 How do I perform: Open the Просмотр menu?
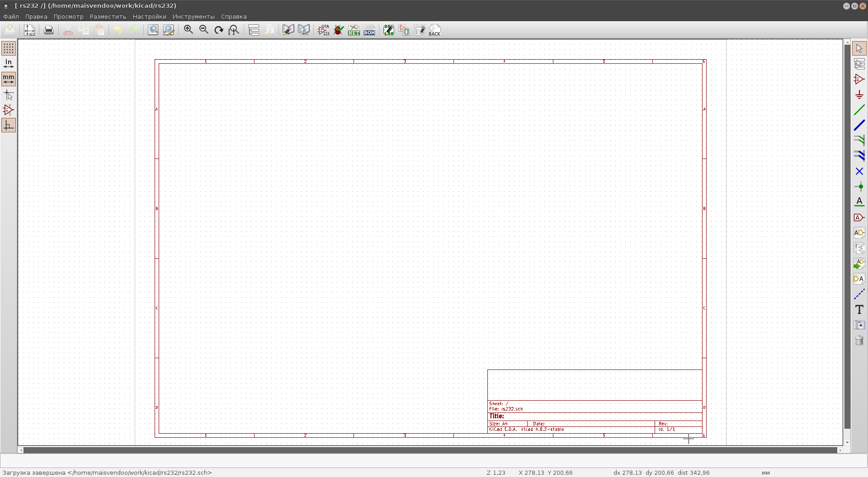[x=69, y=17]
